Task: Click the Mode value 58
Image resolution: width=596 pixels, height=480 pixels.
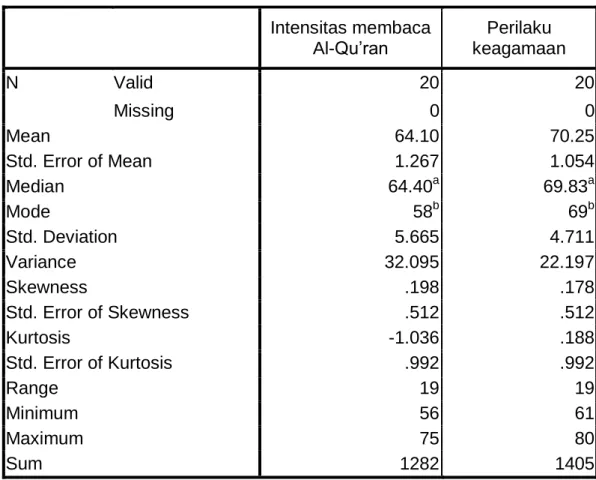Action: [426, 211]
